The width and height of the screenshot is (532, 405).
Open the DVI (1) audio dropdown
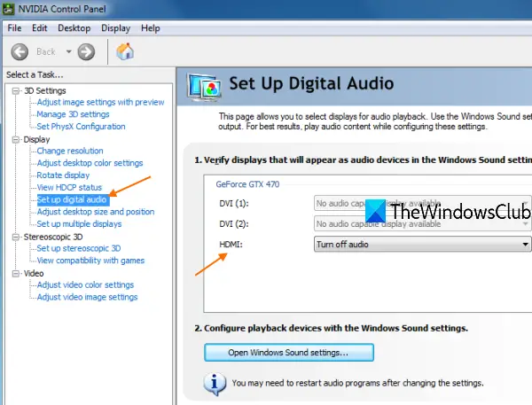(422, 204)
